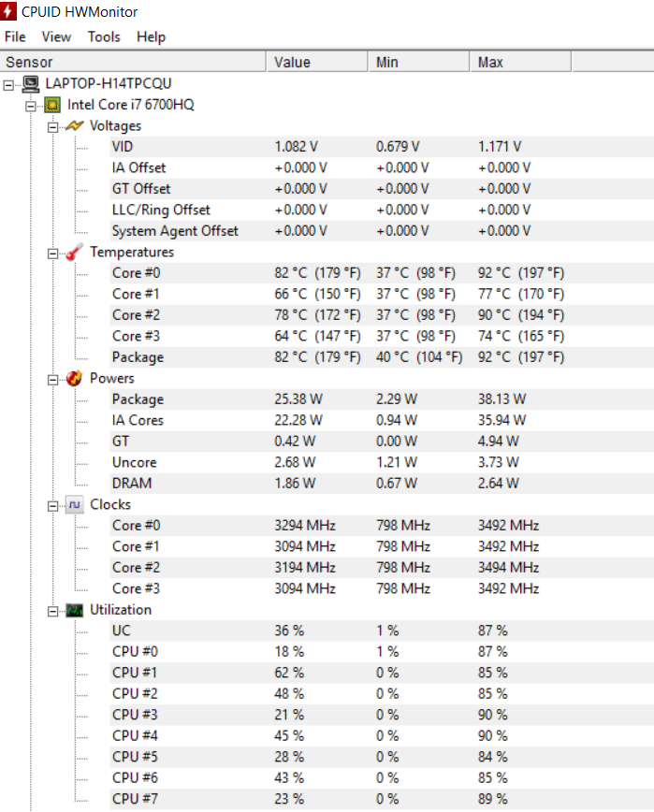
Task: Collapse the Voltages section
Action: (x=52, y=127)
